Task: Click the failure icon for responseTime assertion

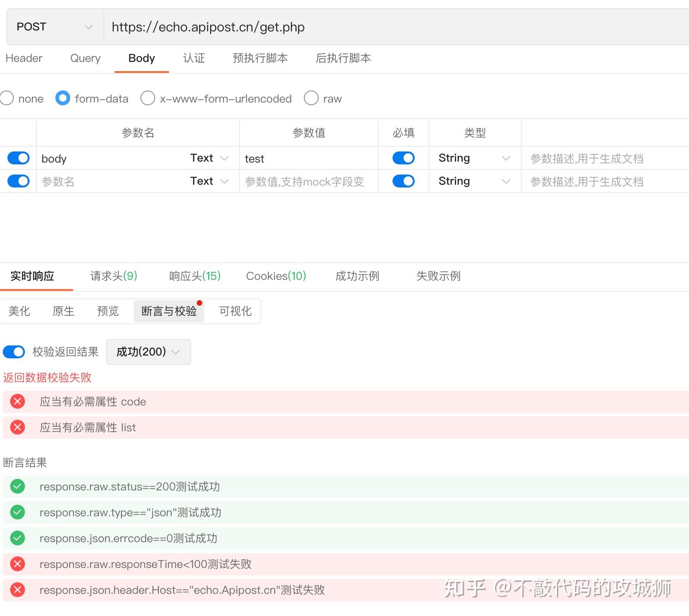Action: pos(17,564)
